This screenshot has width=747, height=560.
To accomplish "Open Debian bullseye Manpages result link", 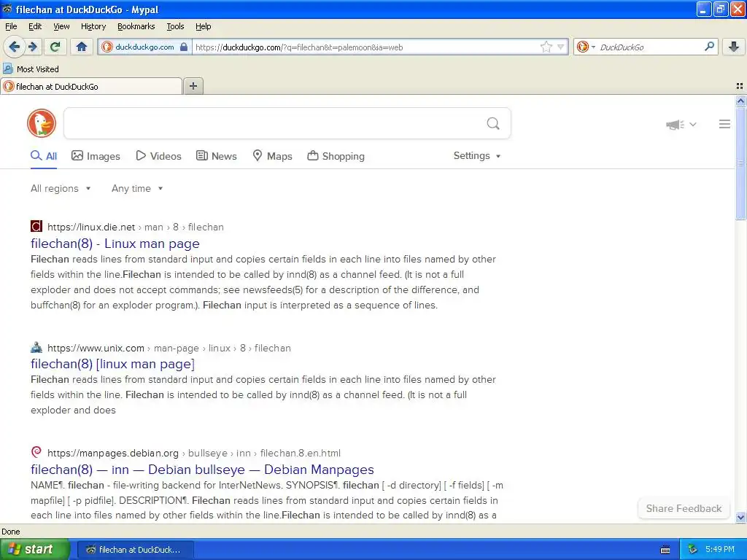I will coord(203,470).
